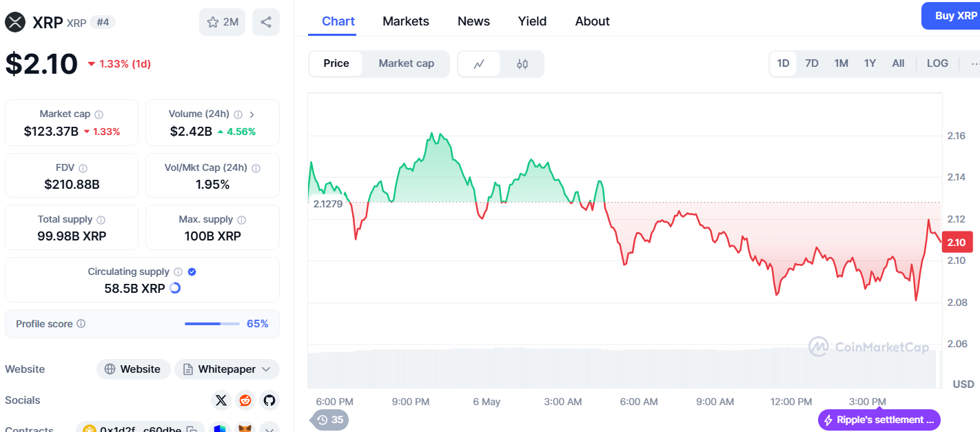Screen dimensions: 980x432
Task: Visit the XRP Website link
Action: click(x=133, y=369)
